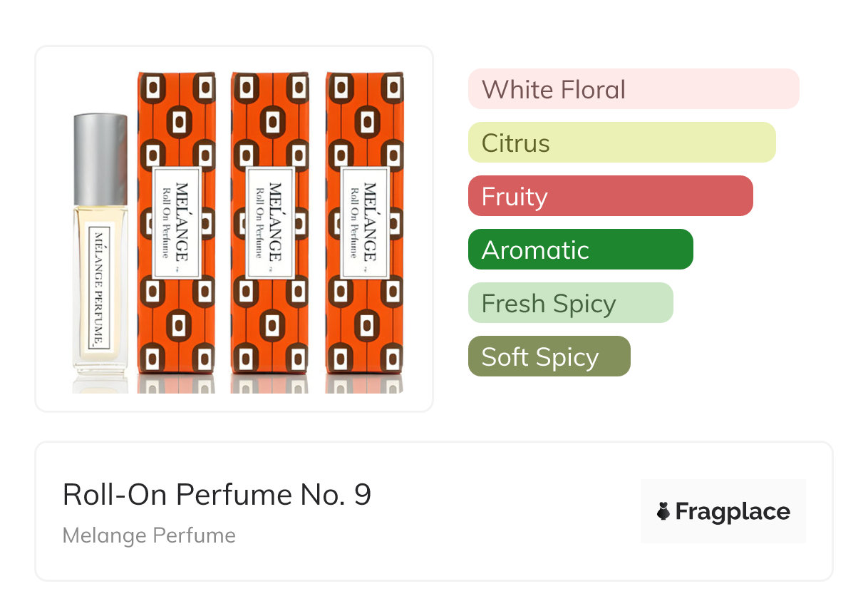Screen dimensions: 868x616
Task: Select the Fresh Spicy accord bar
Action: 570,303
